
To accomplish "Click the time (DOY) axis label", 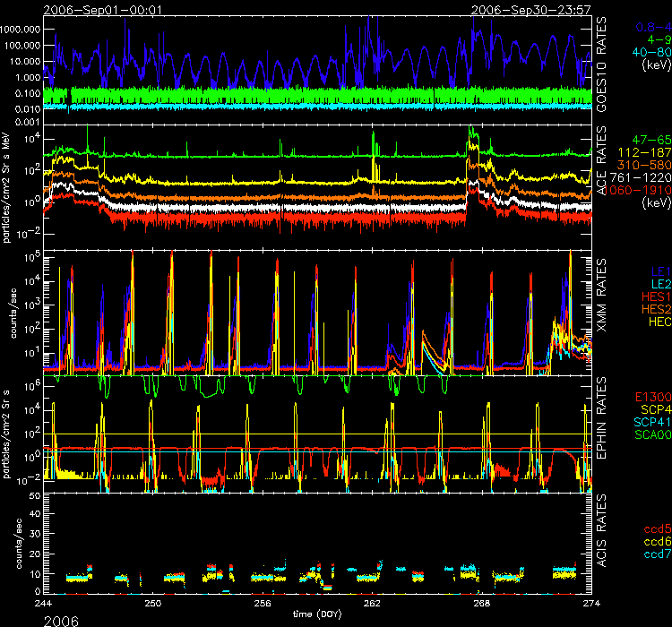I will (316, 616).
